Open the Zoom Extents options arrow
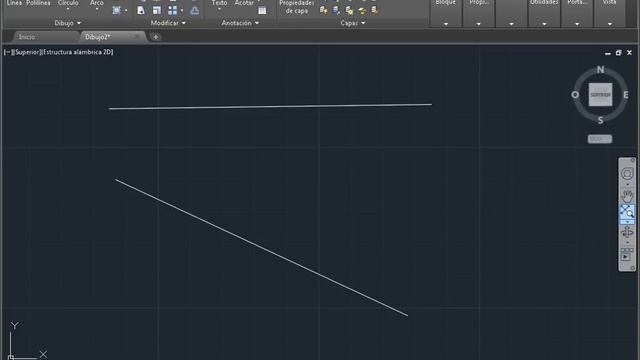This screenshot has width=640, height=360. pyautogui.click(x=627, y=222)
